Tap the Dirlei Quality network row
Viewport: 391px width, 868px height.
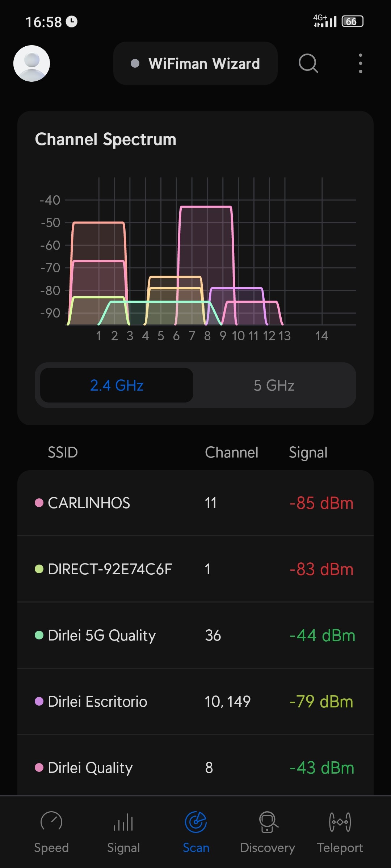195,767
